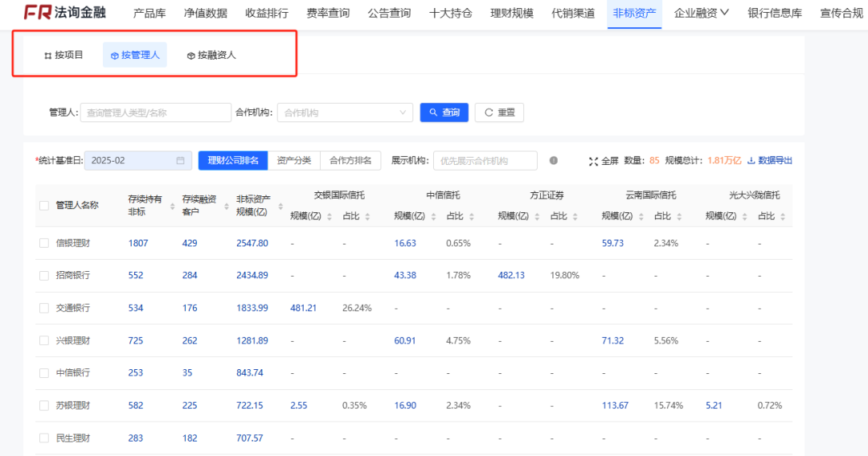Sort by 存续融资客户 column arrows
Image resolution: width=868 pixels, height=456 pixels.
227,206
